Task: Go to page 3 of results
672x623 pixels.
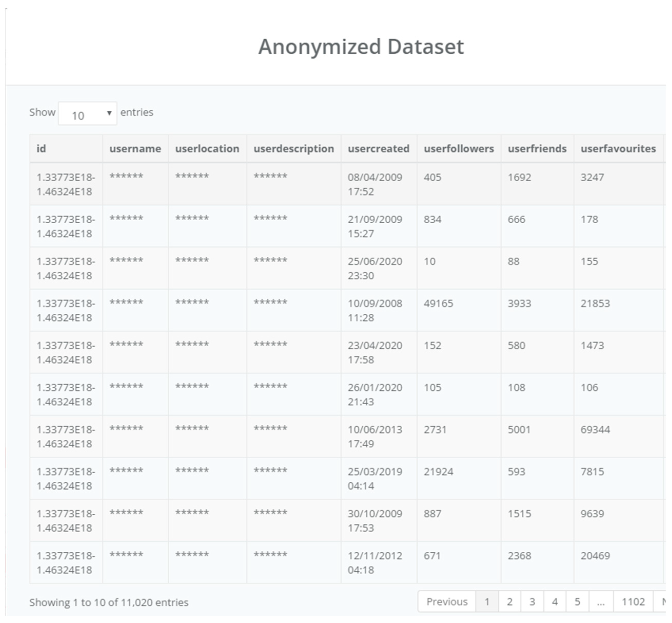Action: coord(532,602)
